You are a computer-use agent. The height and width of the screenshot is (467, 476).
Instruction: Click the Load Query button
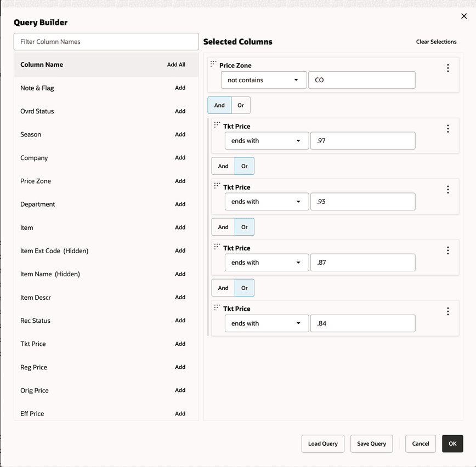[322, 443]
